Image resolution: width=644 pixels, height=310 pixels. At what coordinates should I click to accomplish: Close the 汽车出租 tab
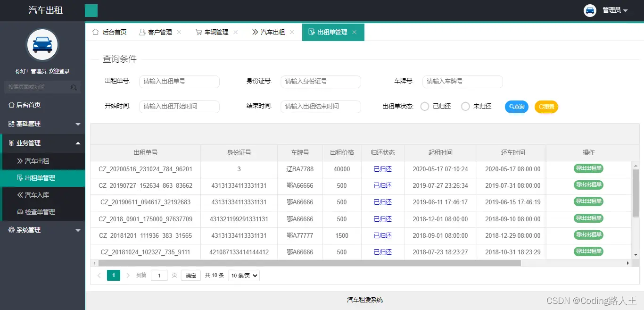click(292, 32)
